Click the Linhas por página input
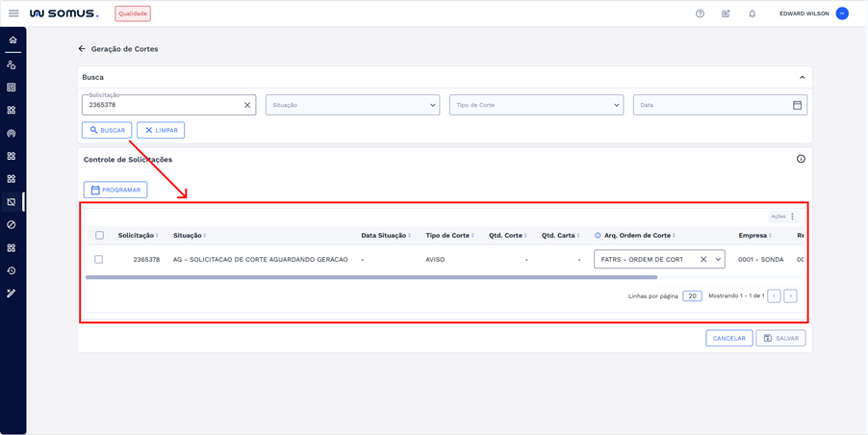This screenshot has height=435, width=868. [x=692, y=296]
